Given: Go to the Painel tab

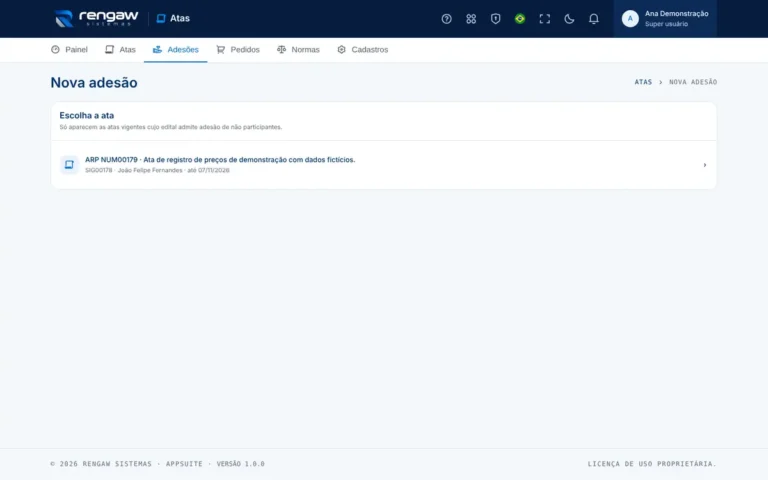Looking at the screenshot, I should click(69, 49).
